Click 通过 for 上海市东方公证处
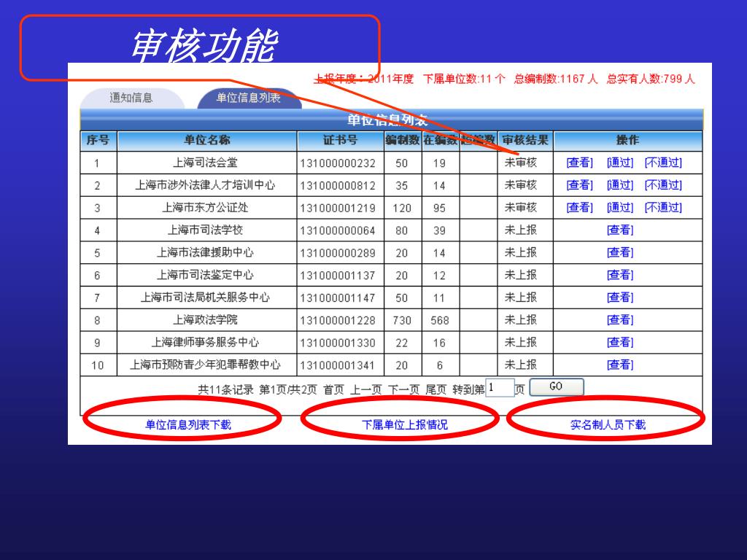The image size is (747, 560). coord(620,208)
